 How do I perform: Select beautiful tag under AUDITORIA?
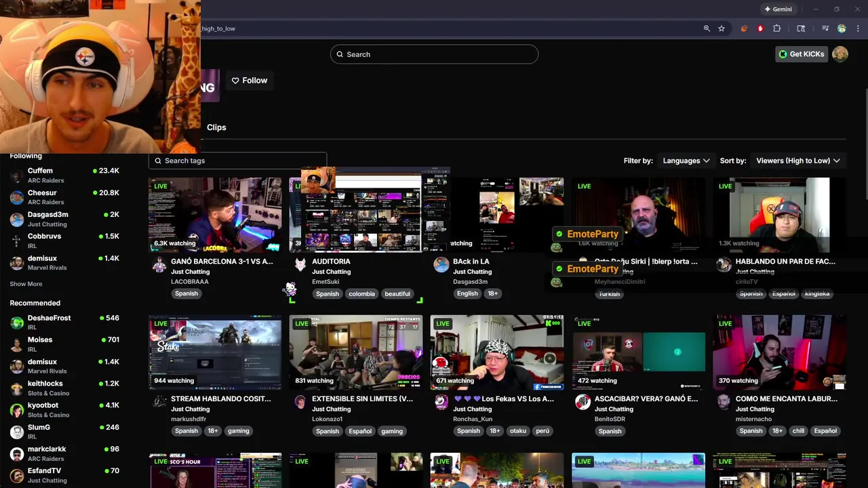(397, 293)
